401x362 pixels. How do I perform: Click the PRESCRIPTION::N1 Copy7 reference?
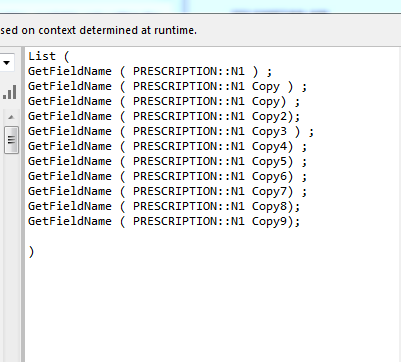pyautogui.click(x=210, y=191)
